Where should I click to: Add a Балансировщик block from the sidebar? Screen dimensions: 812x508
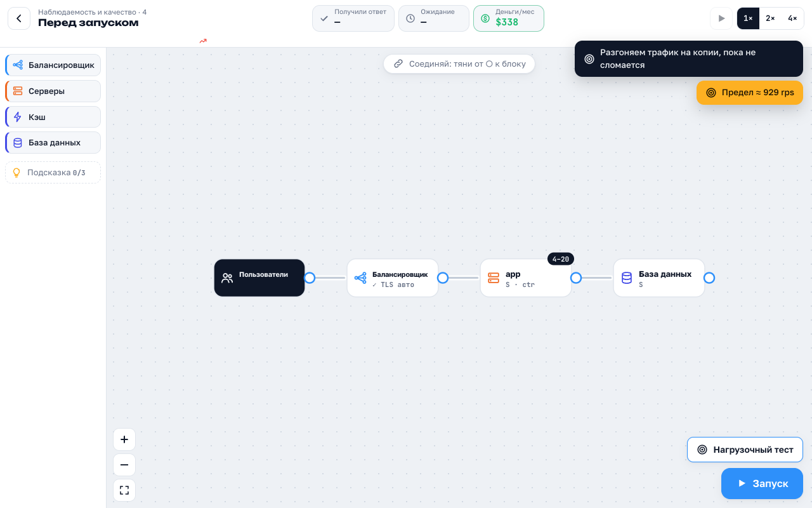coord(53,65)
